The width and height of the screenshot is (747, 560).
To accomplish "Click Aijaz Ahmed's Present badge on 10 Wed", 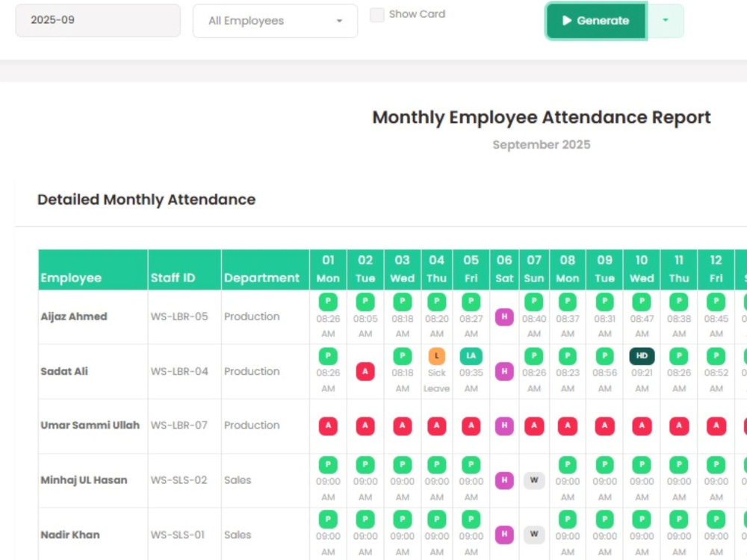I will [x=642, y=302].
